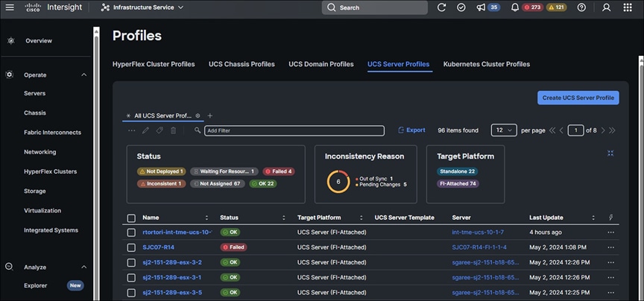Open settings for All UCS Server Profiles tab
Screen dimensions: 644x301
click(x=198, y=115)
